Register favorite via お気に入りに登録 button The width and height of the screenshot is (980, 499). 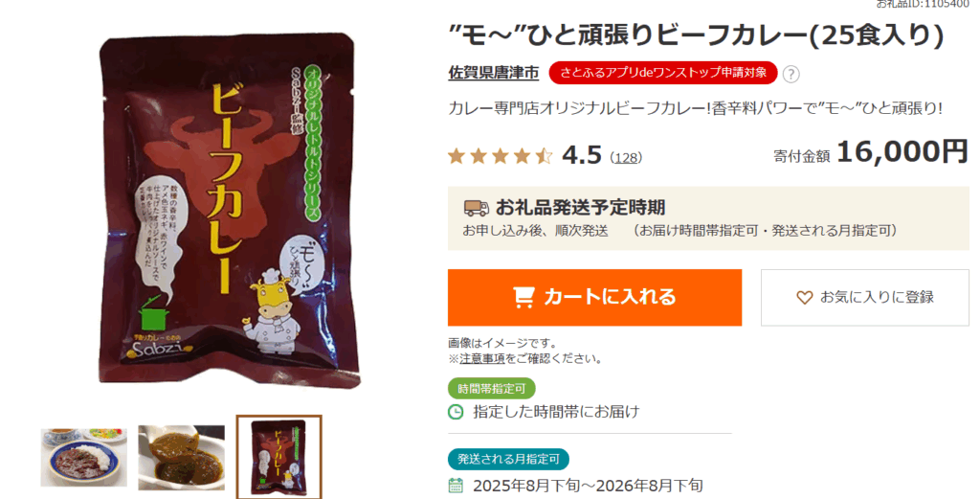[864, 298]
